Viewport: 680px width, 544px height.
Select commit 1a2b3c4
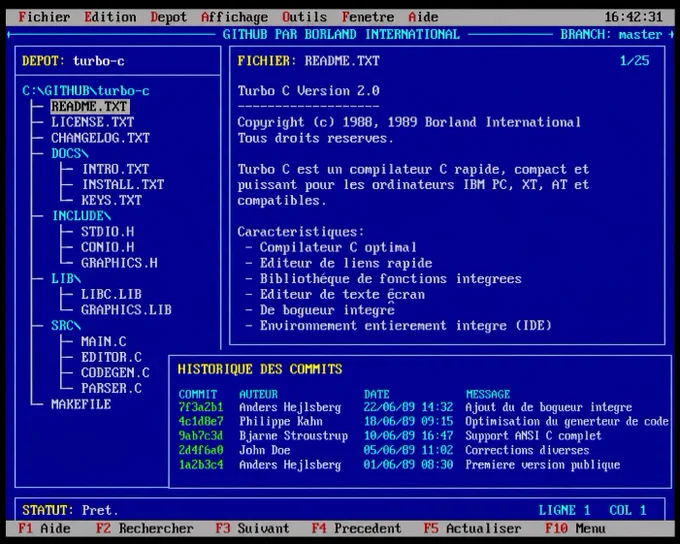[201, 465]
